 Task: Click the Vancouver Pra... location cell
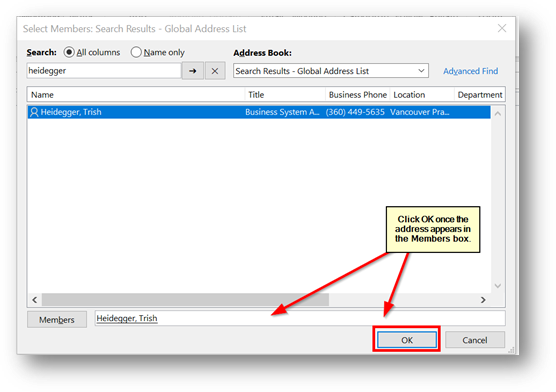coord(420,112)
